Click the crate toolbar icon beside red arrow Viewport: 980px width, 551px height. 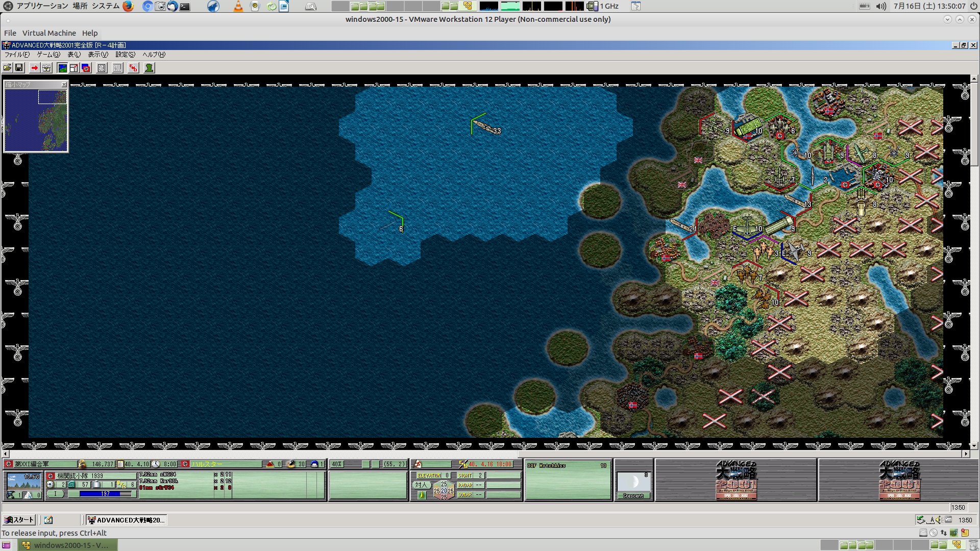click(46, 68)
